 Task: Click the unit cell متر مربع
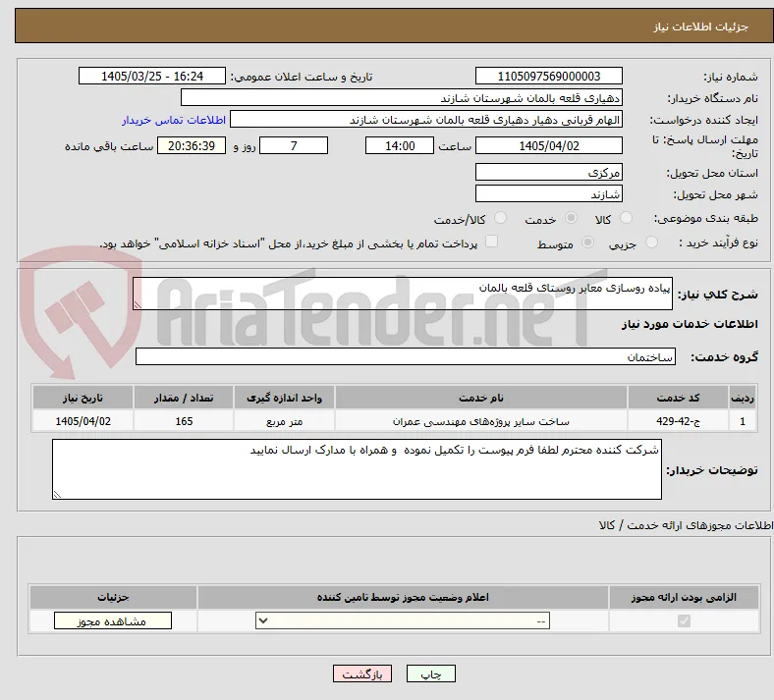click(x=284, y=421)
